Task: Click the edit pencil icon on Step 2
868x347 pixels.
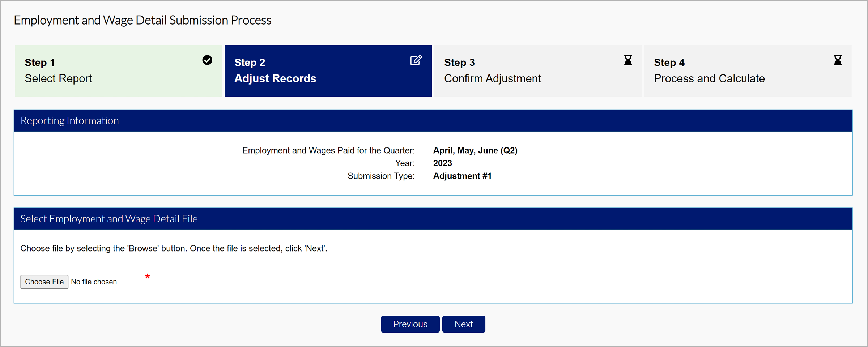Action: tap(416, 60)
